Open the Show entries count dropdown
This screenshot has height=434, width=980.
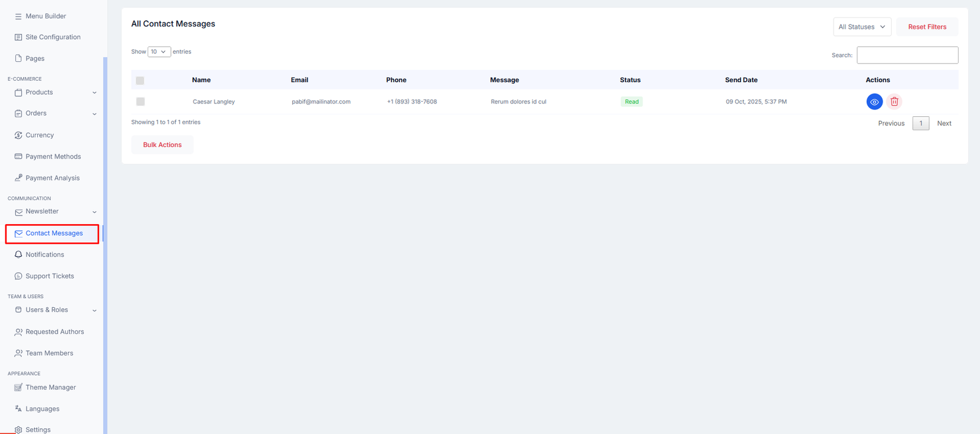(159, 52)
